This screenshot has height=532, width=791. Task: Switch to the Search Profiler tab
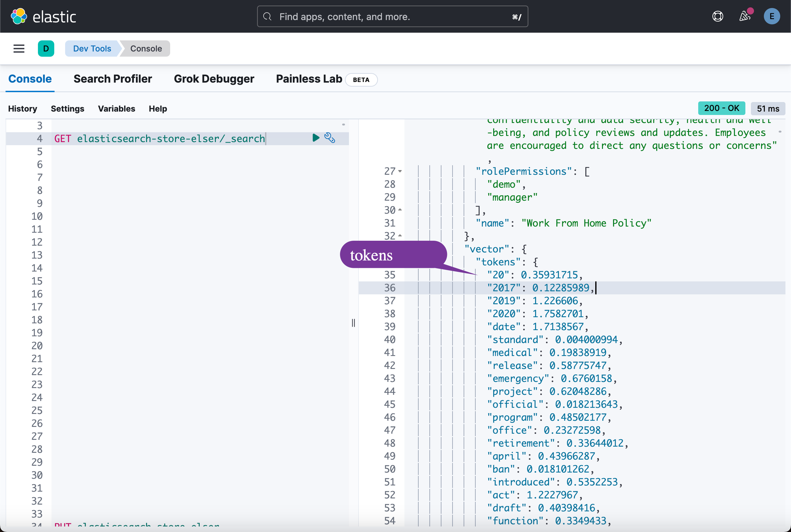point(112,79)
